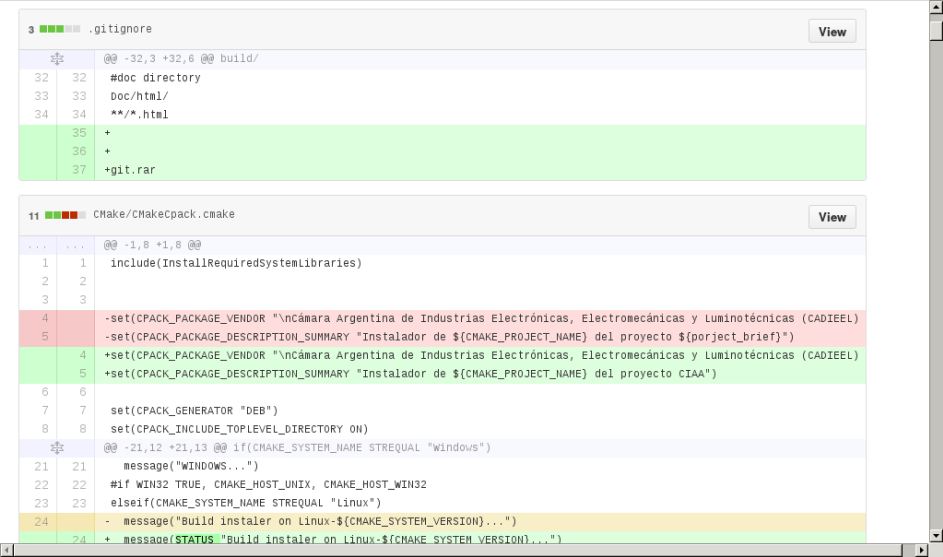The image size is (943, 557).
Task: Click the vertical scrollbar thumb
Action: (936, 31)
